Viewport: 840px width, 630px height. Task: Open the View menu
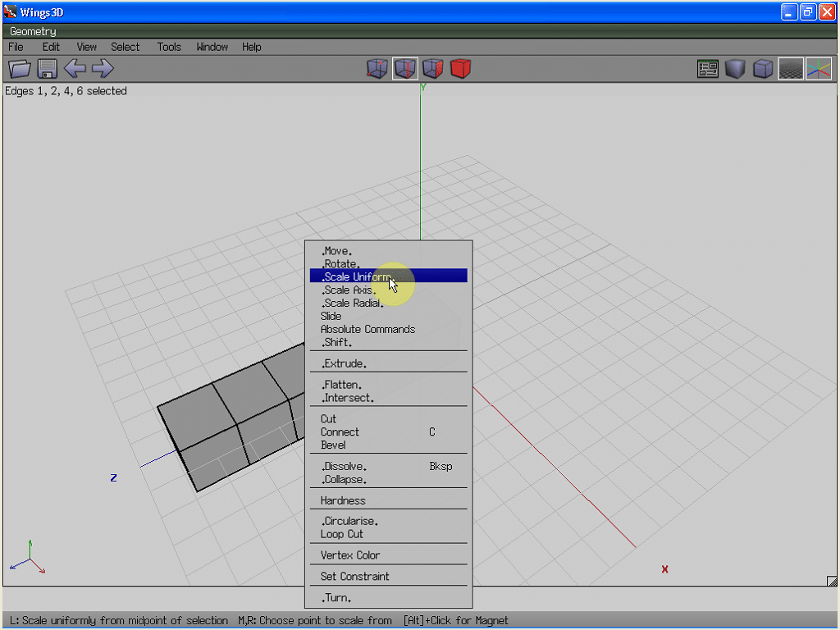86,47
